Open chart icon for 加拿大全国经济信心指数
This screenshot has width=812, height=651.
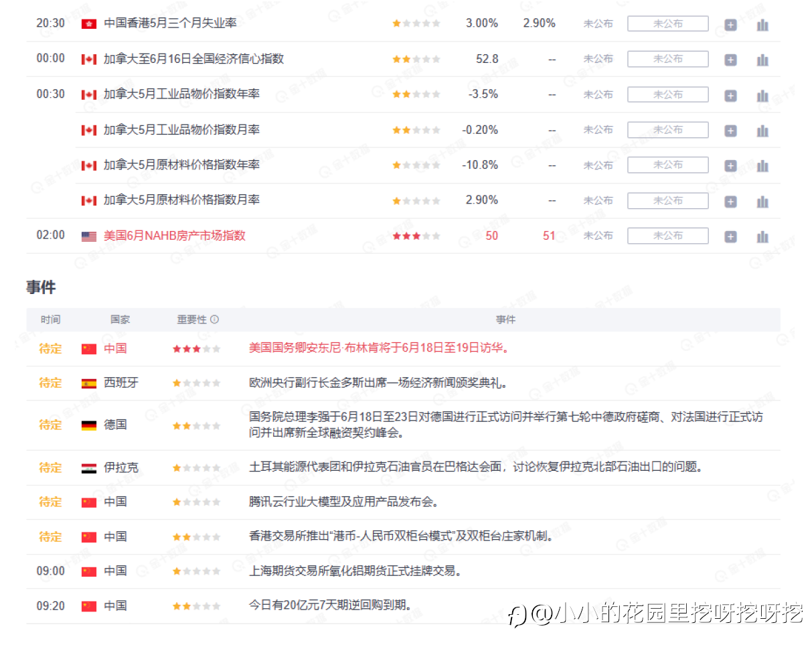pyautogui.click(x=762, y=60)
